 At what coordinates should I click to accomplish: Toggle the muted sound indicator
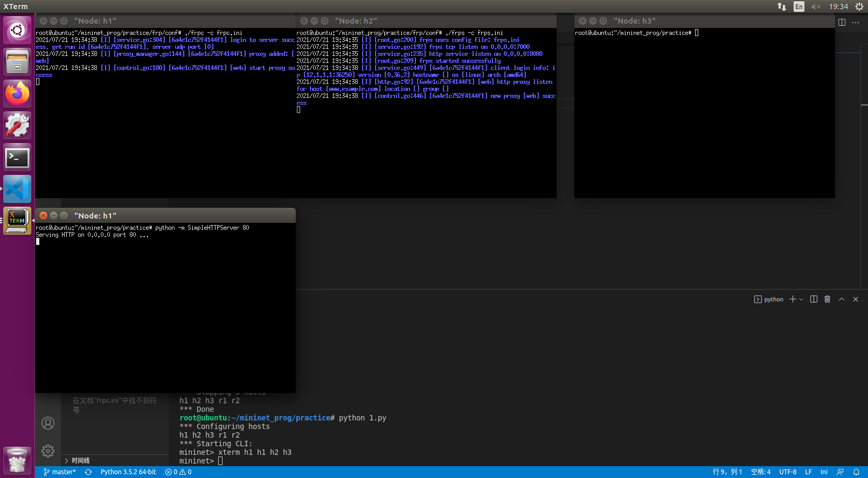pyautogui.click(x=816, y=6)
